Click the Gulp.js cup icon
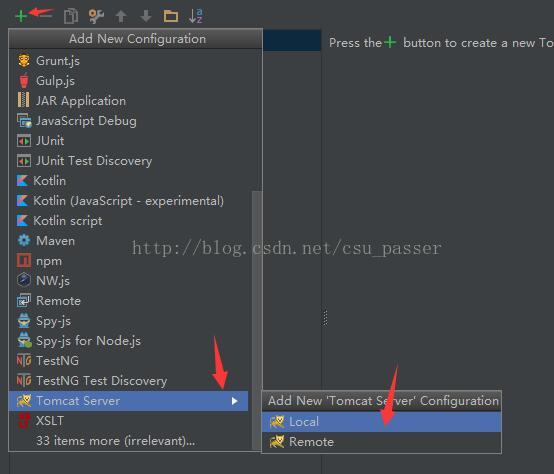Screen dimensions: 554x474 tap(24, 81)
